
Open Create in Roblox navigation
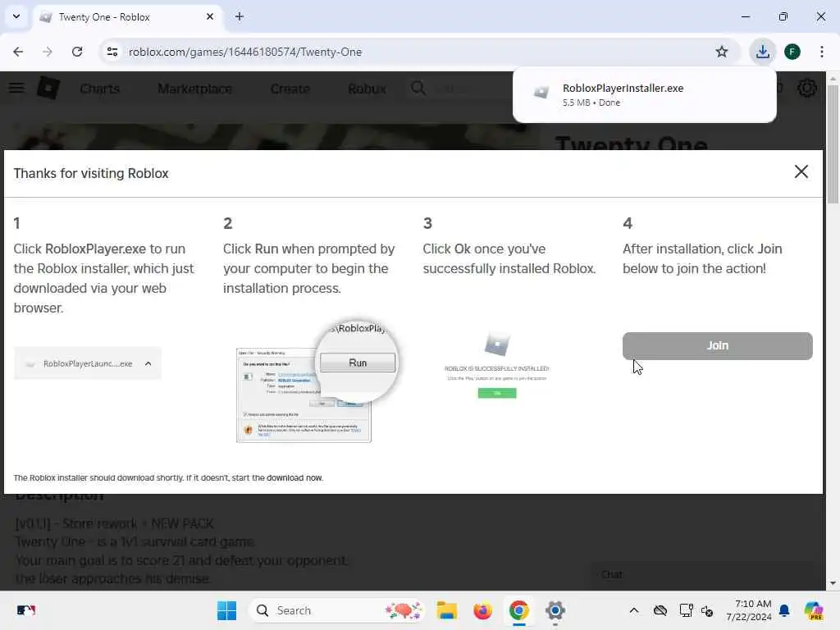pyautogui.click(x=290, y=89)
